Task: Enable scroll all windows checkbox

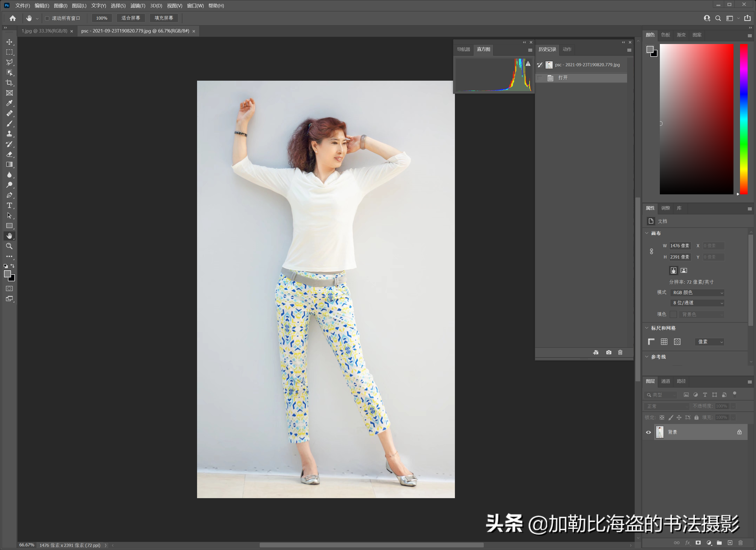Action: pyautogui.click(x=47, y=18)
